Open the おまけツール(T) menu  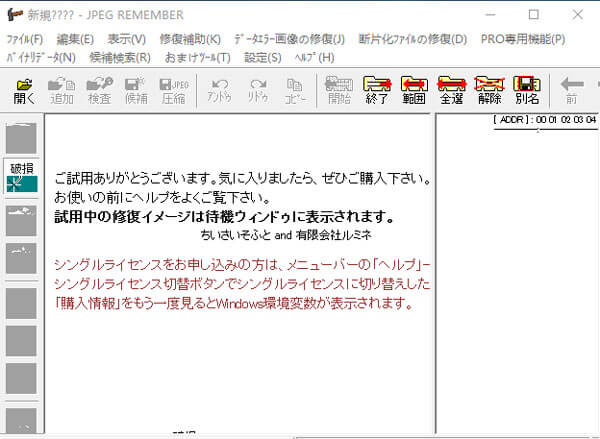[197, 57]
